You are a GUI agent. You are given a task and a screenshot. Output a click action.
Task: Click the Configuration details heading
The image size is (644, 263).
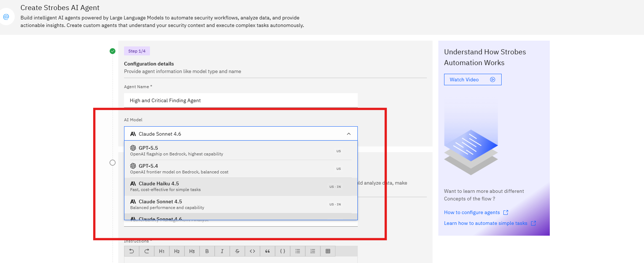pos(149,64)
